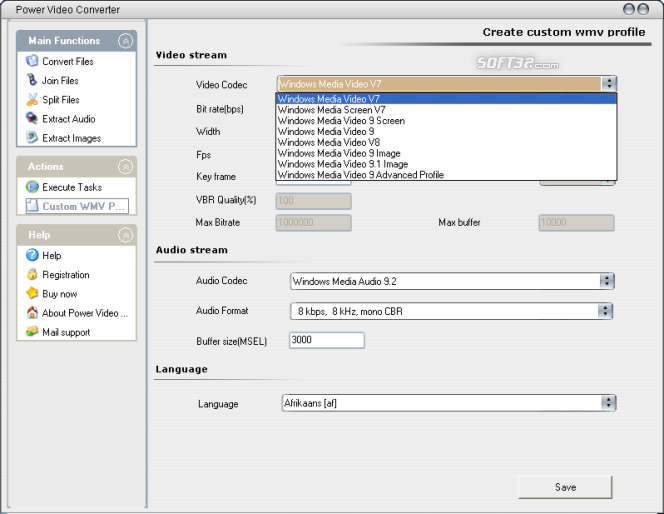
Task: Collapse the Main Functions panel
Action: 125,41
